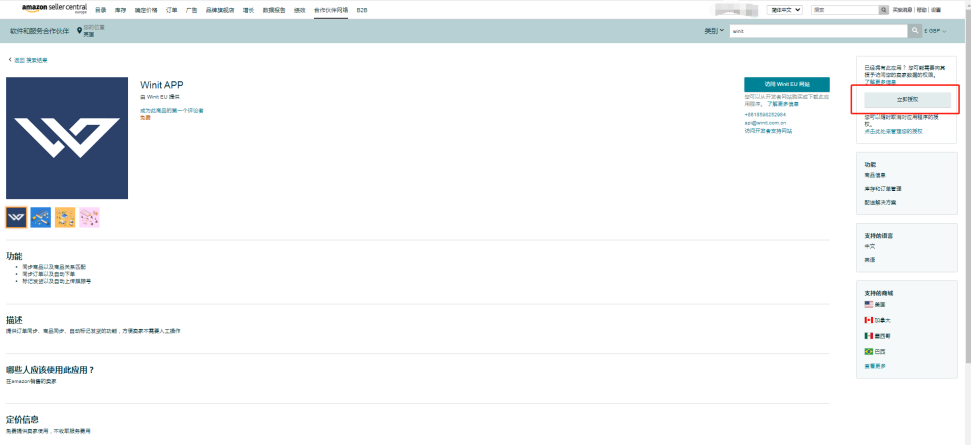
Task: Click the app search field containing winit
Action: point(818,31)
